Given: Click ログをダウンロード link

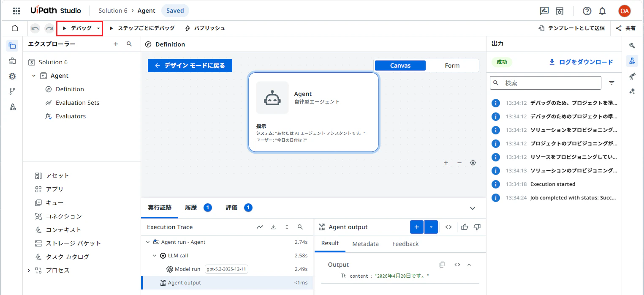Looking at the screenshot, I should pos(581,62).
